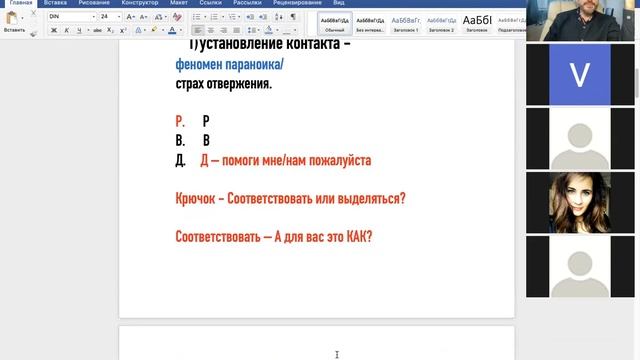Click the Cut scissors icon

[x=33, y=13]
